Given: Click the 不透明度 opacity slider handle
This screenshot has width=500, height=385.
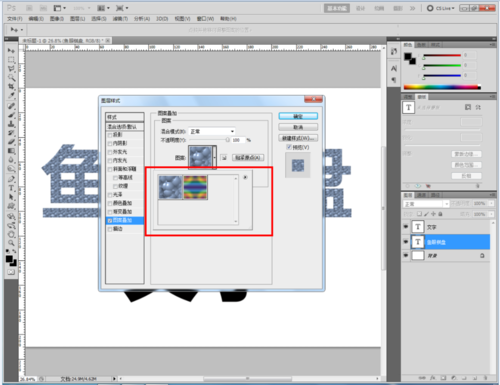Looking at the screenshot, I should (x=227, y=140).
